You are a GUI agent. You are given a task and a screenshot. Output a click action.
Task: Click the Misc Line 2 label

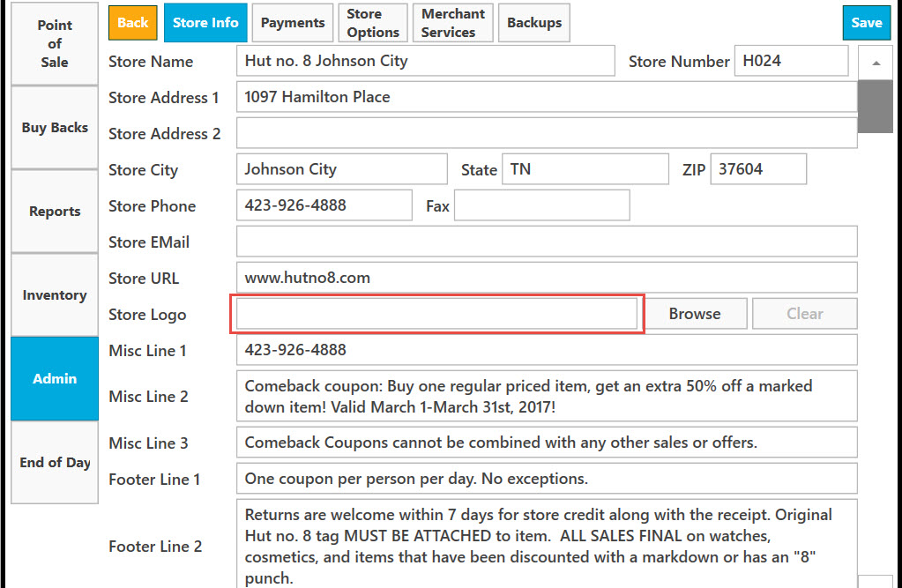click(x=148, y=397)
